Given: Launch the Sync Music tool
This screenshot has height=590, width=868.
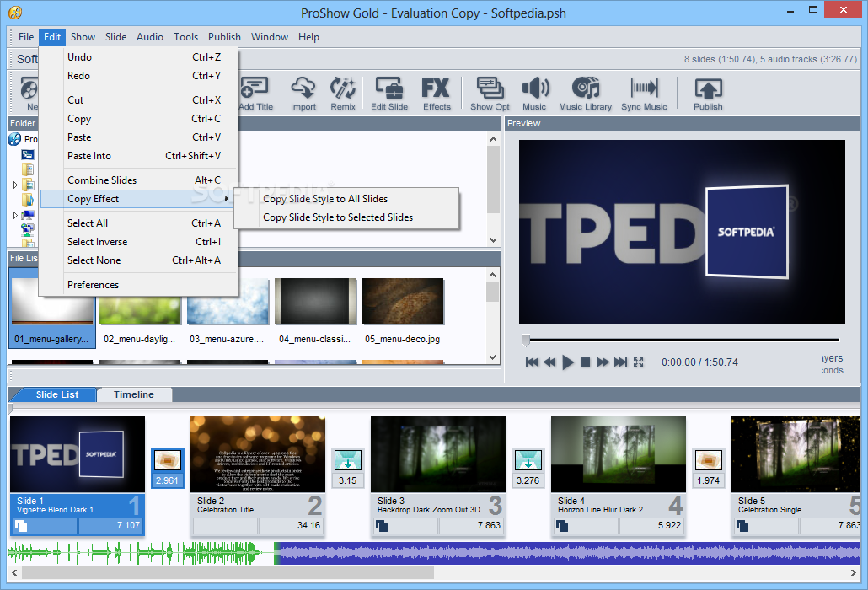Looking at the screenshot, I should tap(644, 94).
